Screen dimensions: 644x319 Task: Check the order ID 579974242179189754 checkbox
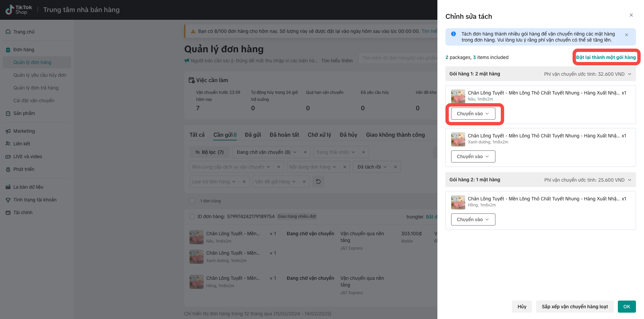coord(192,216)
